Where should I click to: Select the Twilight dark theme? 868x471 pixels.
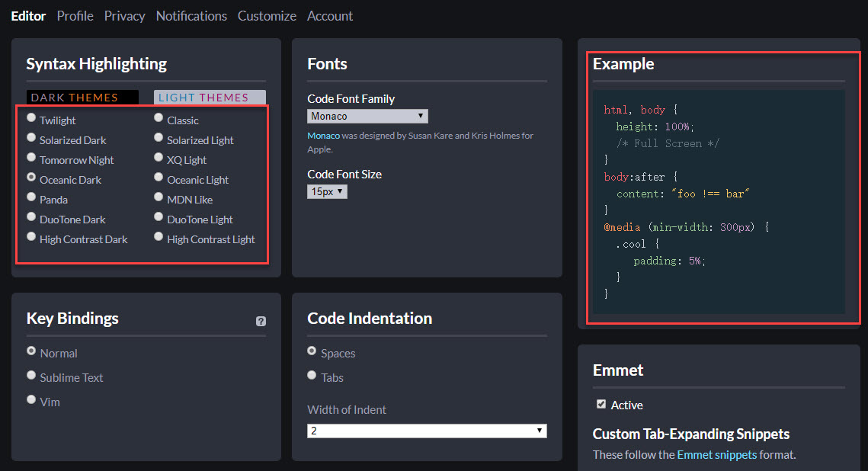[x=31, y=118]
